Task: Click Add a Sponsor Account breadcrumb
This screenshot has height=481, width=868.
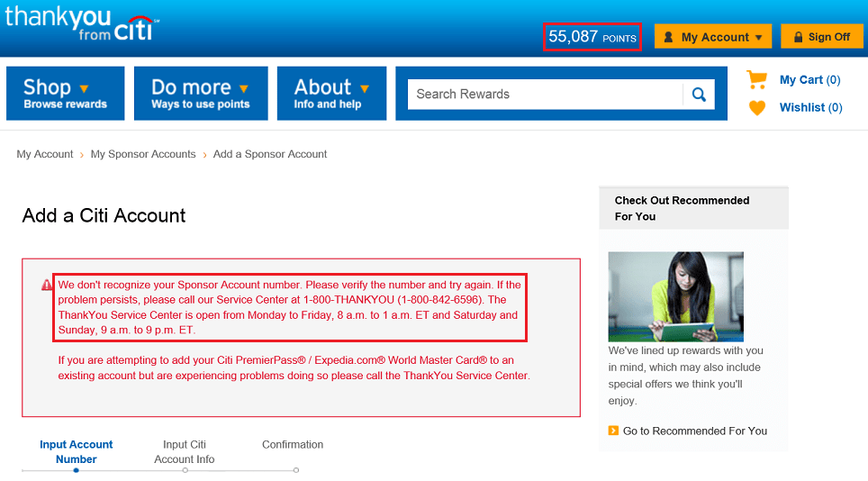Action: pyautogui.click(x=270, y=154)
